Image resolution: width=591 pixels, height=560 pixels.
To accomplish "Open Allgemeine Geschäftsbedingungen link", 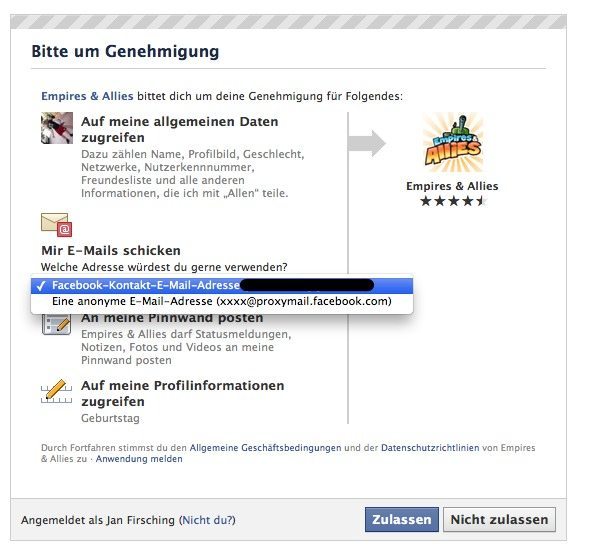I will coord(265,448).
